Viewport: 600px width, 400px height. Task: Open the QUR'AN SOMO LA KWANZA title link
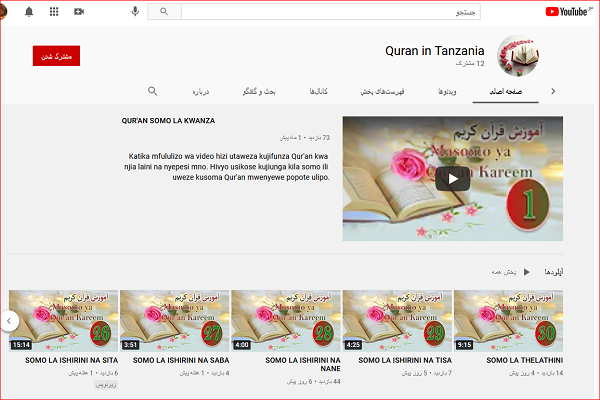pyautogui.click(x=168, y=120)
